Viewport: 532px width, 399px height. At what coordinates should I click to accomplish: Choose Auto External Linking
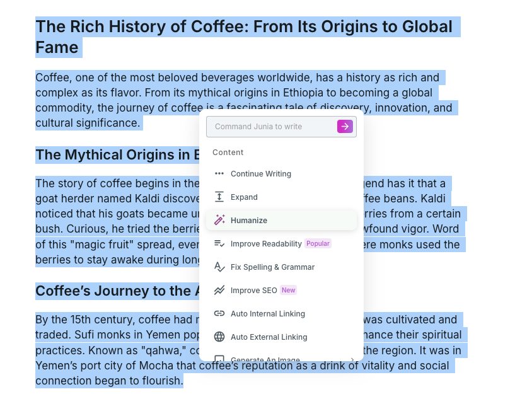(x=281, y=337)
